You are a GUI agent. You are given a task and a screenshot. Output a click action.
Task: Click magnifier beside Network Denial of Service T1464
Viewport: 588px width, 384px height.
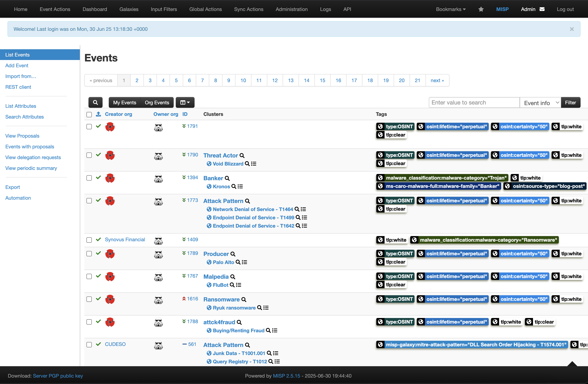pos(297,209)
